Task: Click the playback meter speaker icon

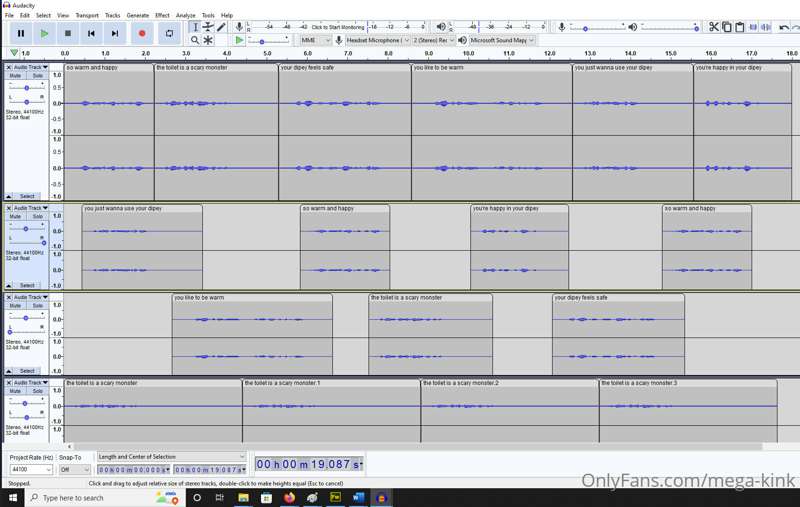Action: point(441,27)
